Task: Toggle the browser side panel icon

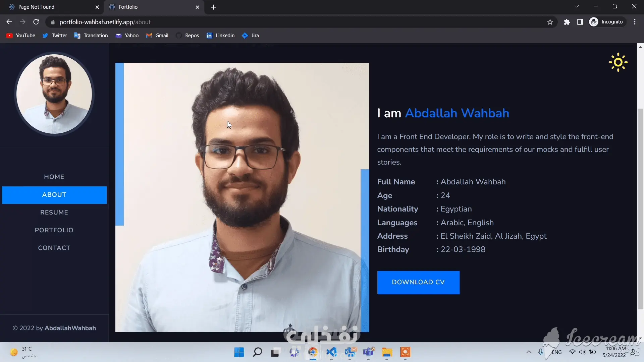Action: coord(580,22)
